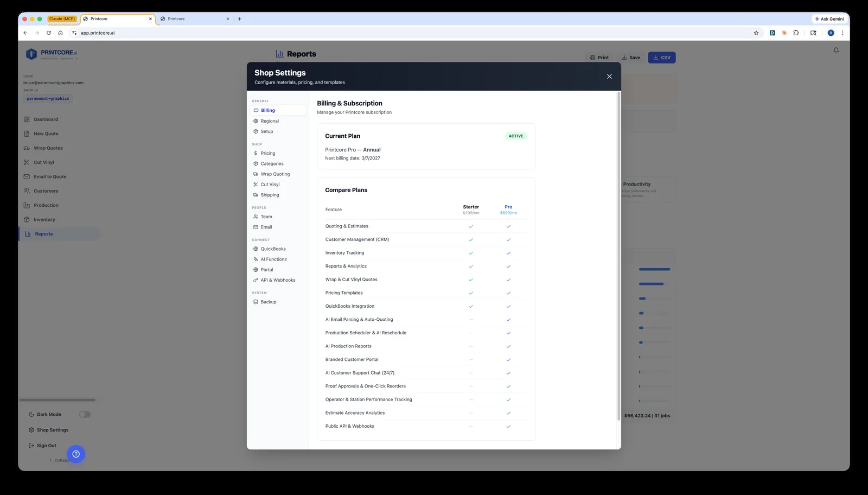Click Shop Settings in sidebar footer
The height and width of the screenshot is (495, 868).
click(x=49, y=430)
